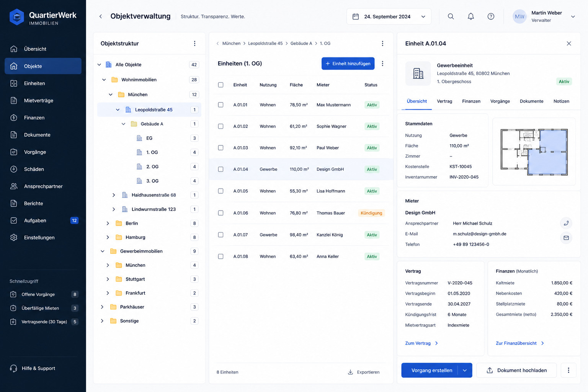588x392 pixels.
Task: Open the Martin Weber user menu chevron
Action: 573,16
